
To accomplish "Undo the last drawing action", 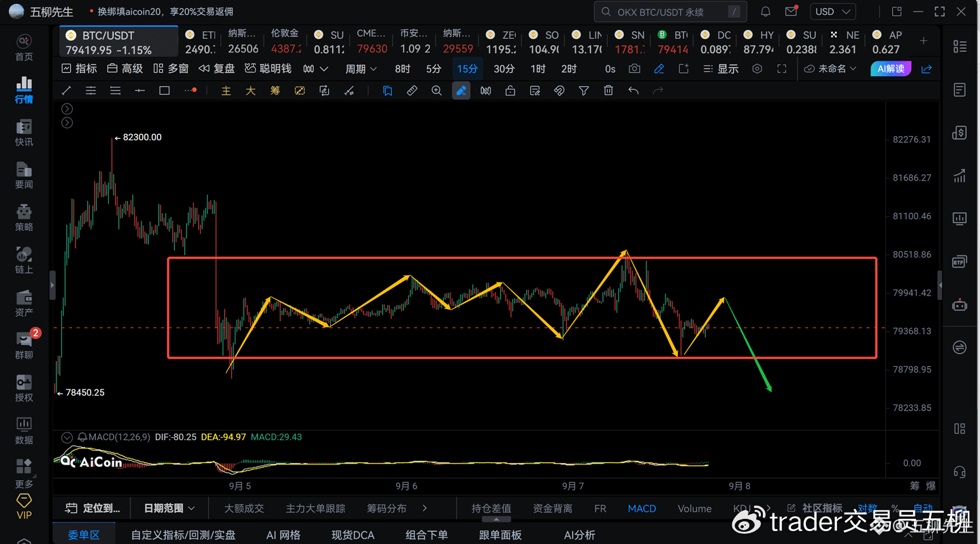I will click(633, 91).
